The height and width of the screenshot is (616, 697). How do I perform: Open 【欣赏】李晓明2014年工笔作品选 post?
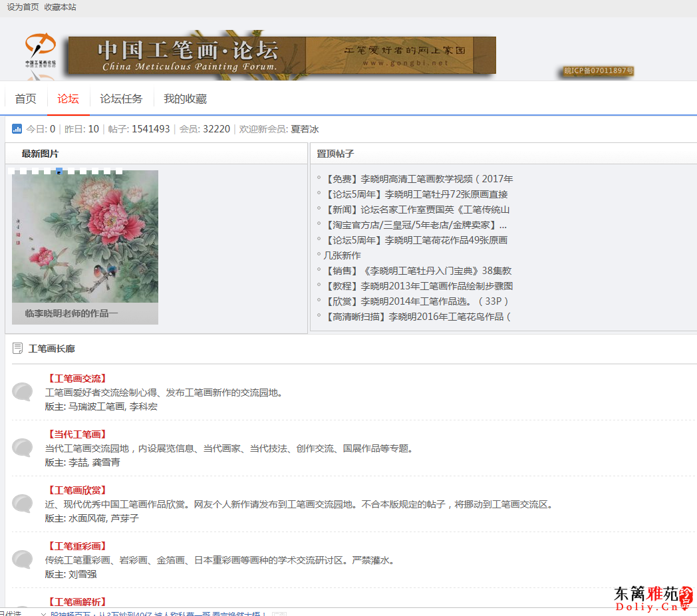[416, 301]
